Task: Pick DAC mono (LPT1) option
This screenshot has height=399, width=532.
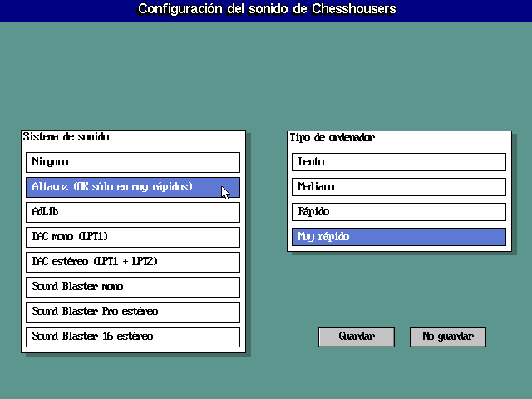Action: click(133, 237)
